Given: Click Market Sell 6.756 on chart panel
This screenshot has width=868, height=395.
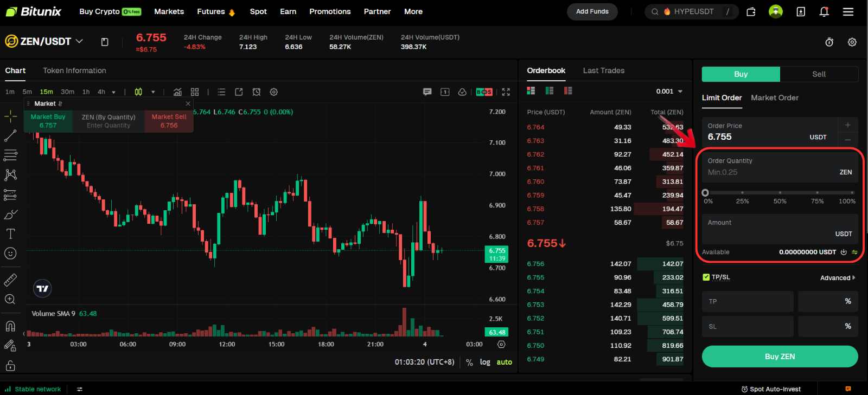Looking at the screenshot, I should pos(169,121).
